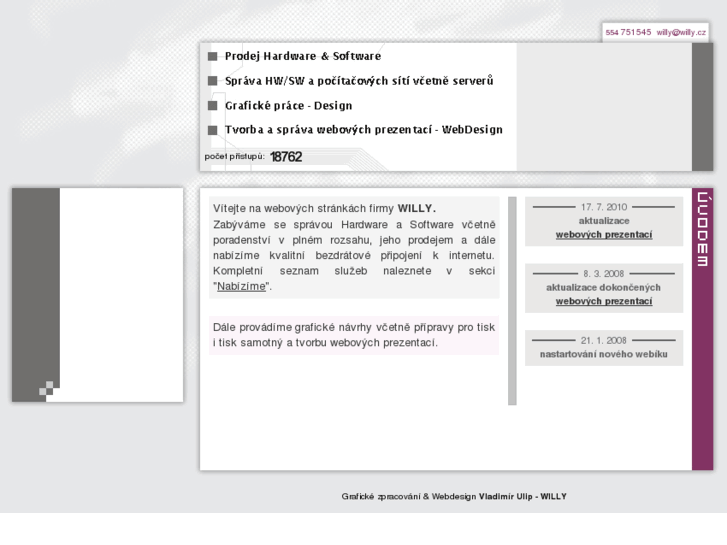
Task: Click footer credit 'Grafické zpracování & Webdesign'
Action: [x=409, y=496]
